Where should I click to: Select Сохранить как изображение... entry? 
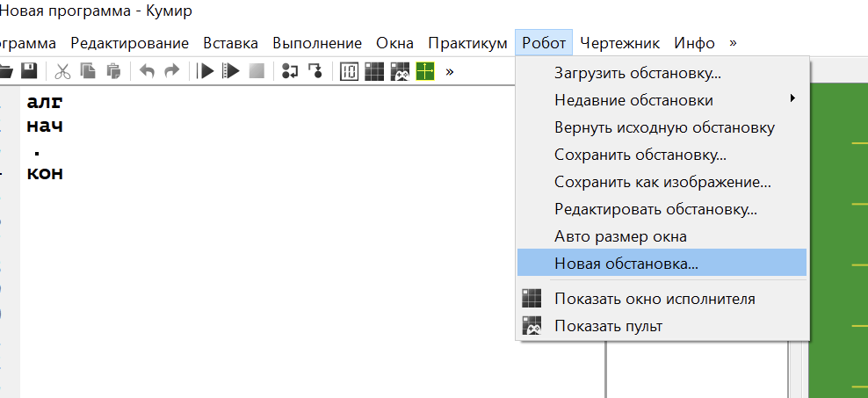pyautogui.click(x=662, y=182)
